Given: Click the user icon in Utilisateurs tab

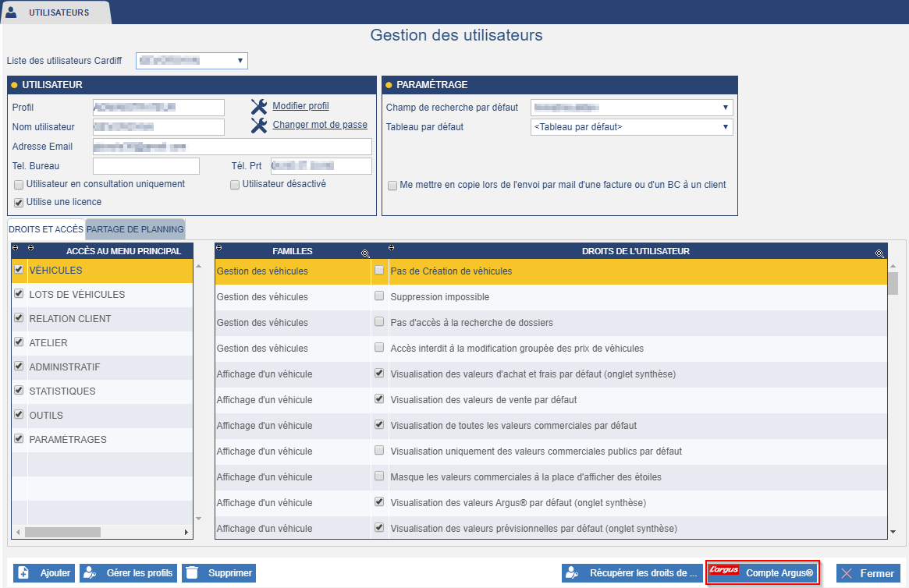Looking at the screenshot, I should click(x=11, y=12).
